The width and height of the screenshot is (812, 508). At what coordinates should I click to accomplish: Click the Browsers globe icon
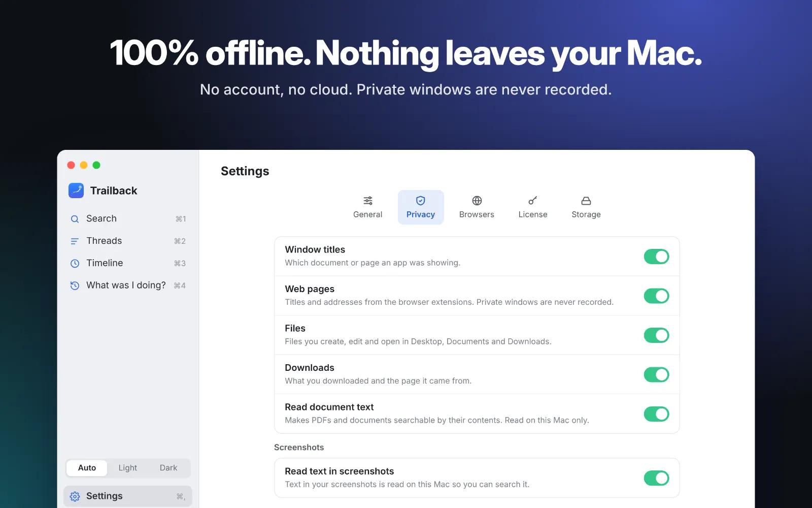pos(477,201)
